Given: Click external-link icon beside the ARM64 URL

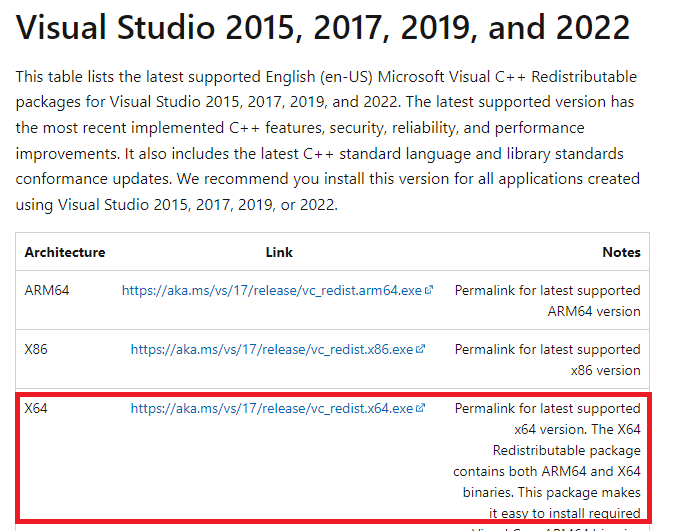Looking at the screenshot, I should [x=429, y=290].
